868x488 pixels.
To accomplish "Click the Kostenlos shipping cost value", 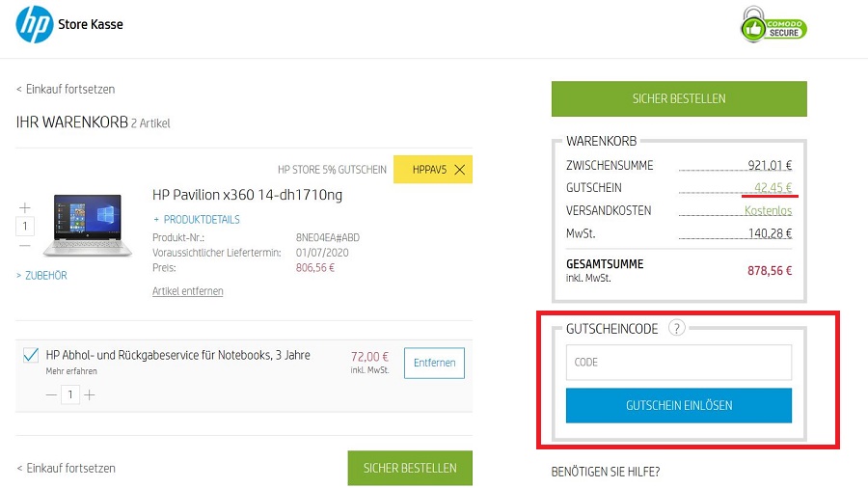I will (768, 211).
